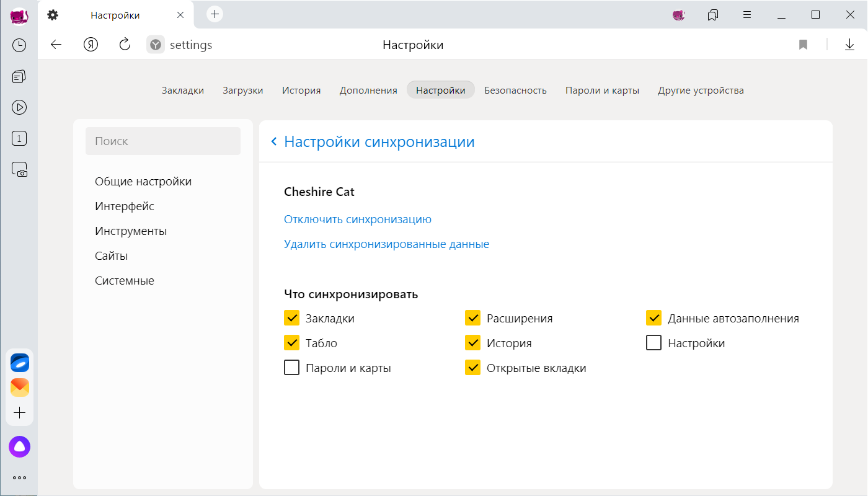The width and height of the screenshot is (868, 496).
Task: Open history clock icon in sidebar
Action: point(19,45)
